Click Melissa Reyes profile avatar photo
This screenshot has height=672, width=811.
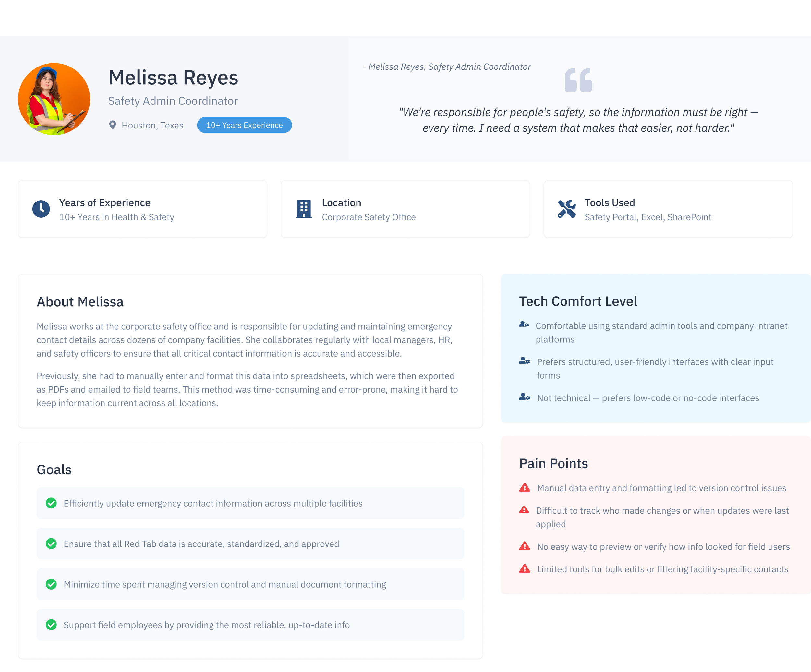[x=54, y=99]
